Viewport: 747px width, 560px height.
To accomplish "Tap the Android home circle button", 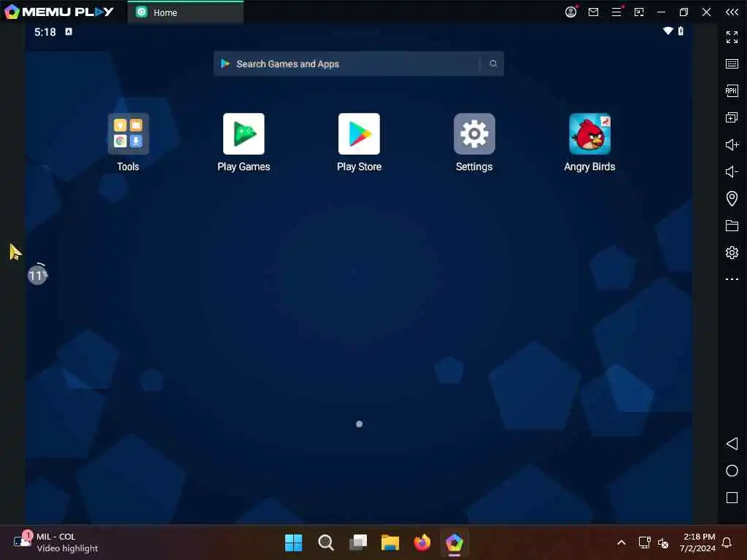I will pyautogui.click(x=732, y=470).
